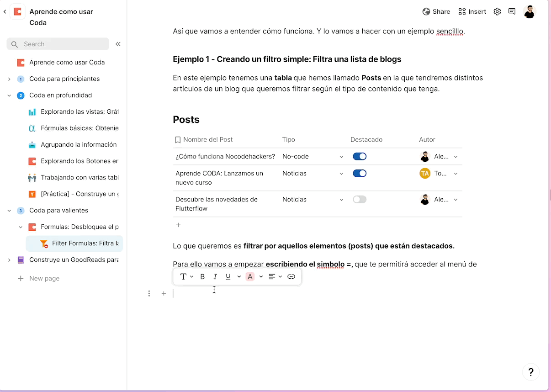
Task: Click the help question mark button
Action: pos(530,371)
